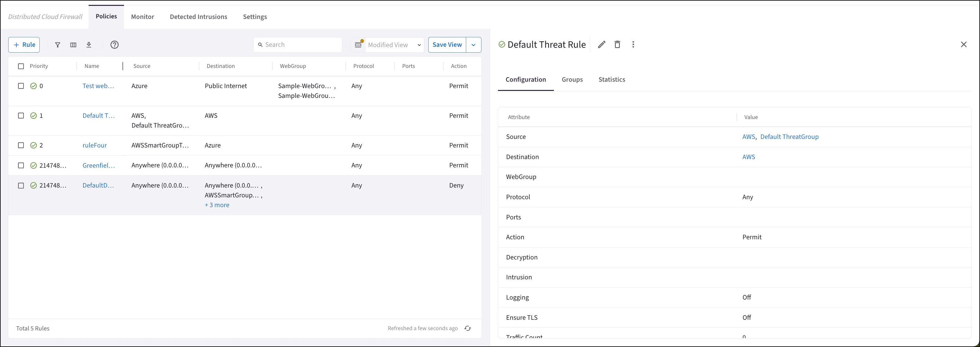Screen dimensions: 980x347
Task: Click the add Rule button
Action: 24,45
